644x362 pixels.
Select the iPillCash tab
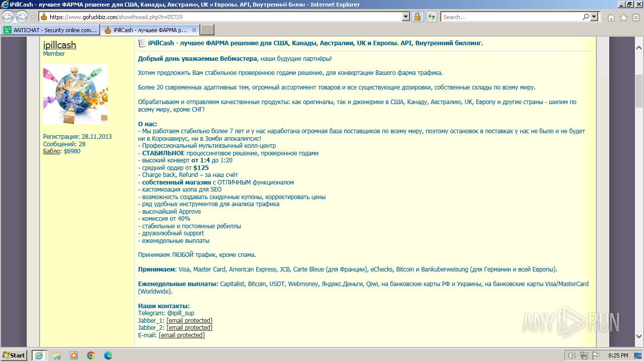pos(146,30)
